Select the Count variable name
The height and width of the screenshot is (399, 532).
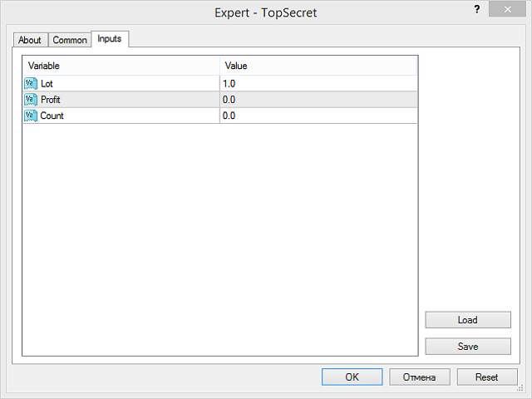(x=52, y=116)
